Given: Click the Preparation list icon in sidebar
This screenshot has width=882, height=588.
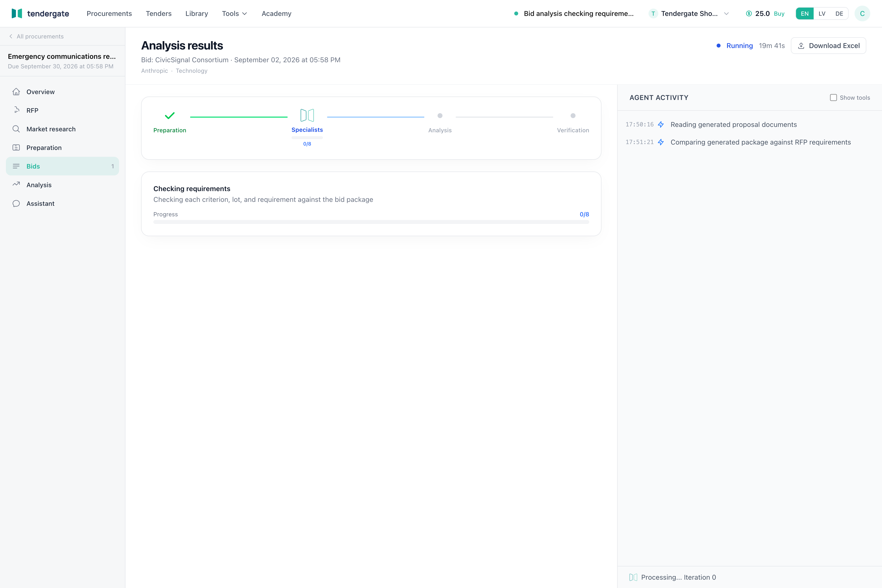Looking at the screenshot, I should click(x=16, y=147).
